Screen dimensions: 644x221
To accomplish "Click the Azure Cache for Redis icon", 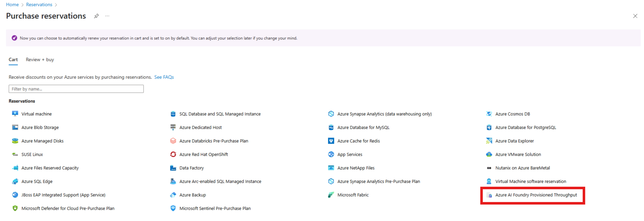I will (331, 141).
